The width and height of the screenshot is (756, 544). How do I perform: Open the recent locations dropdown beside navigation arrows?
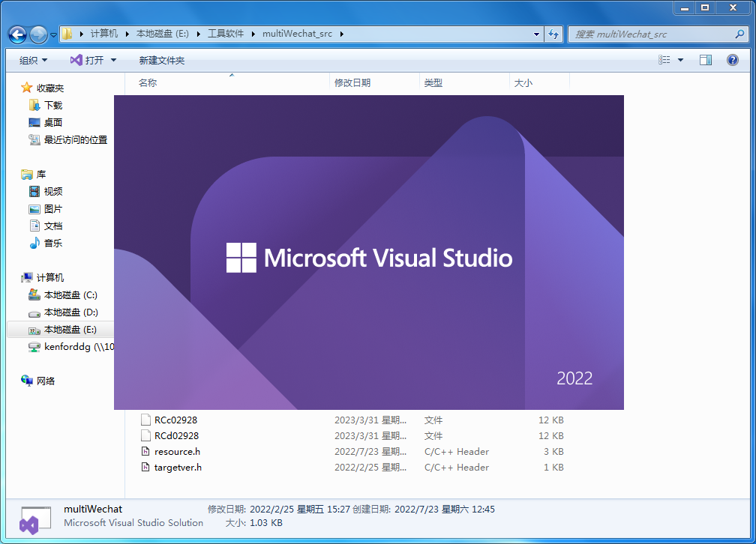click(x=53, y=34)
